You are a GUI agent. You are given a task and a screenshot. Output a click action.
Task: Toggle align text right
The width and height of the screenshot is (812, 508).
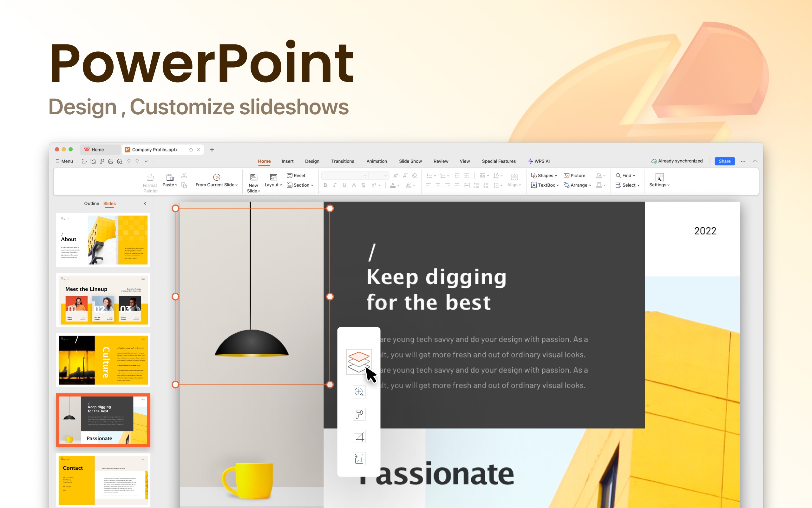pyautogui.click(x=448, y=185)
